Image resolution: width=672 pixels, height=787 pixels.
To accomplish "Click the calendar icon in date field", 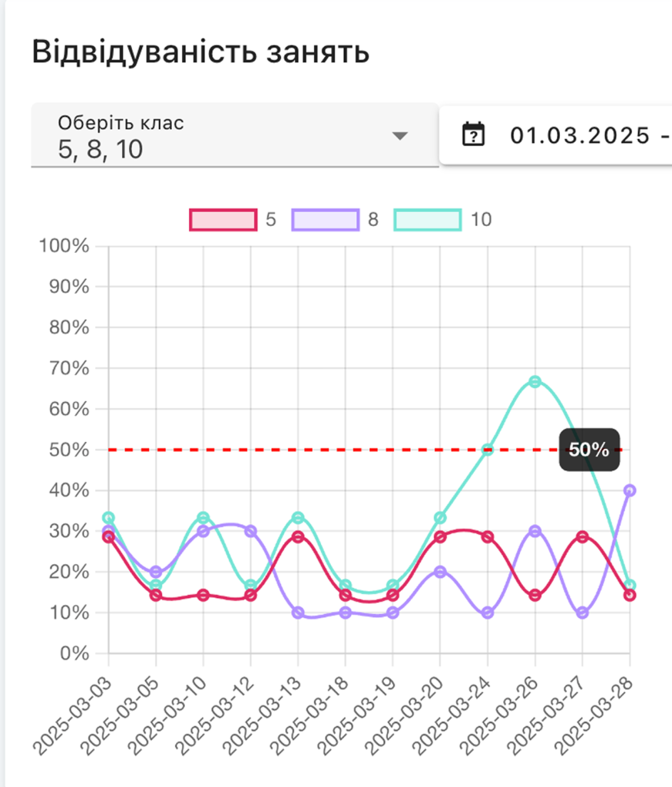I will pos(474,134).
